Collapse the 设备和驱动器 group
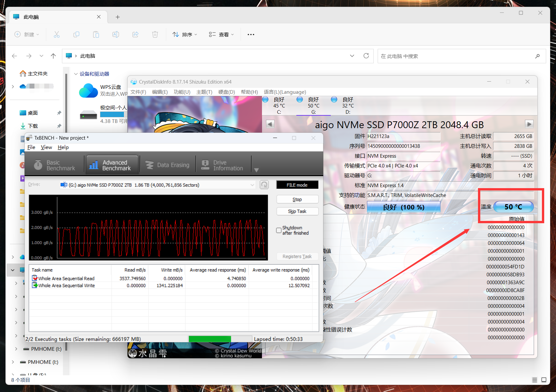The width and height of the screenshot is (556, 392). 76,74
